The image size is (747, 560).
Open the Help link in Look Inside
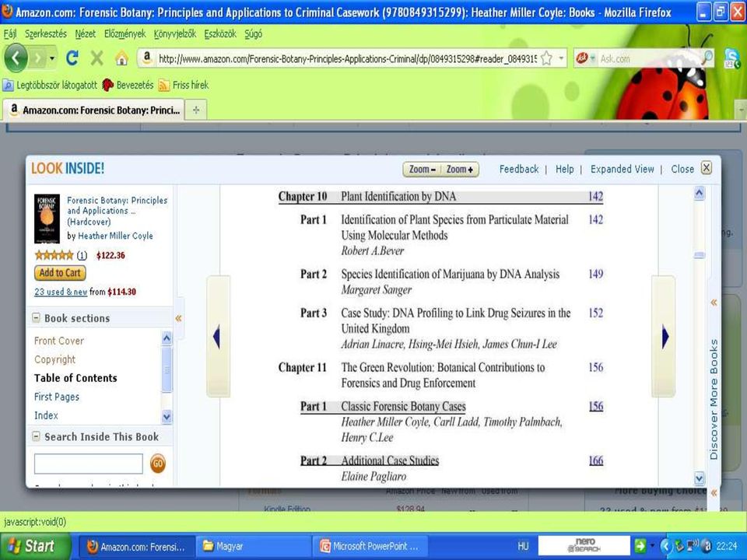point(565,169)
